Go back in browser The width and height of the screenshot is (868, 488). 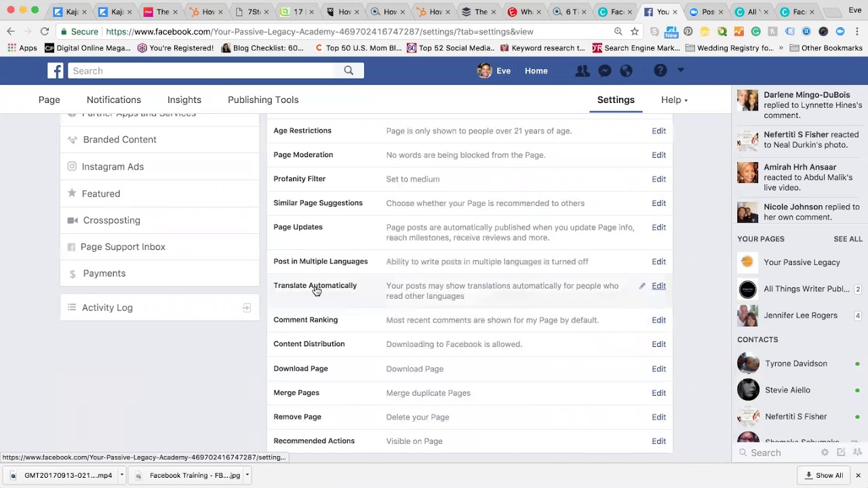11,31
